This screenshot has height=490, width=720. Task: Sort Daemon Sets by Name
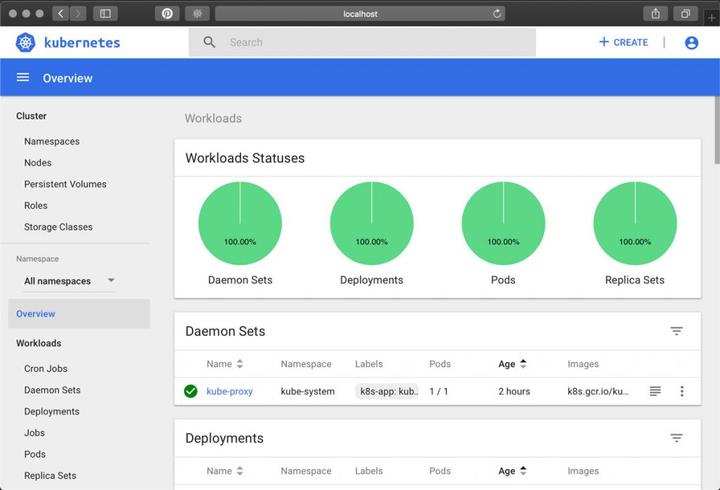(225, 364)
